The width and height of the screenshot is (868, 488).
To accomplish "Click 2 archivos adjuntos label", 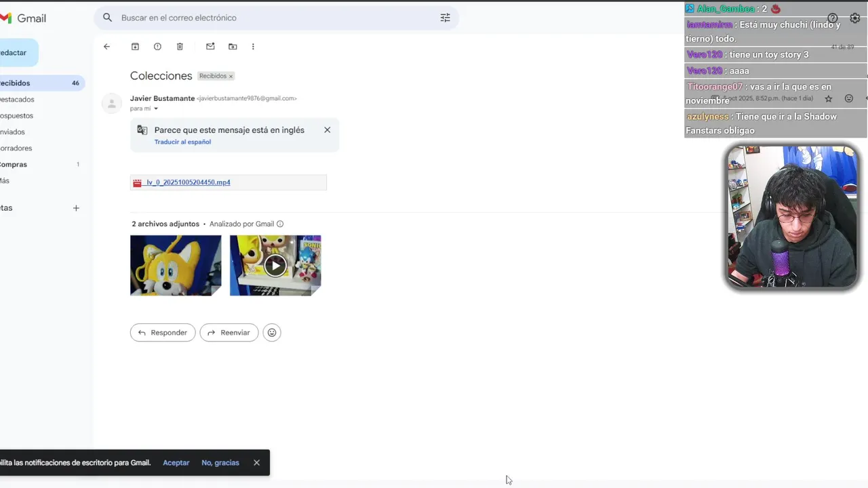I will 165,224.
